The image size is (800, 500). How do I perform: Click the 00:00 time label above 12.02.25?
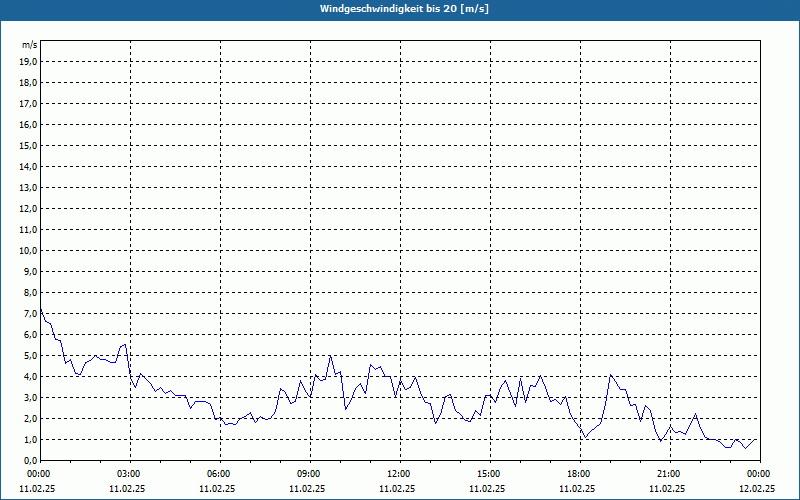coord(760,474)
